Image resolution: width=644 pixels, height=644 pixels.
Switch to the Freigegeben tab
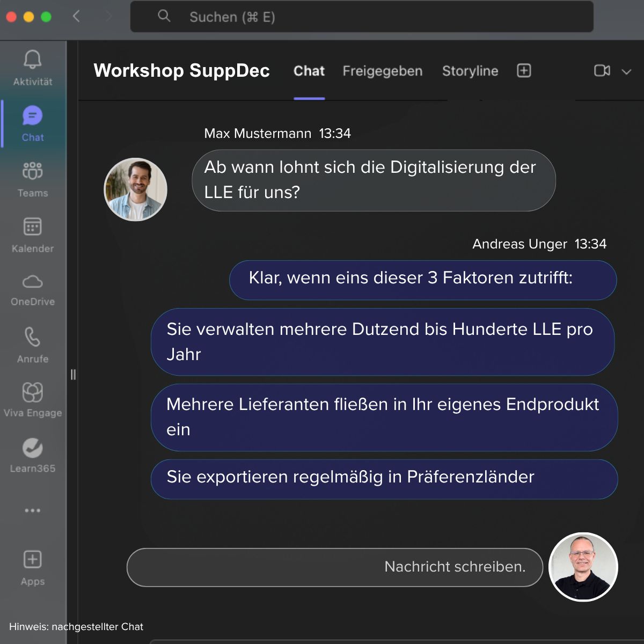pos(383,71)
